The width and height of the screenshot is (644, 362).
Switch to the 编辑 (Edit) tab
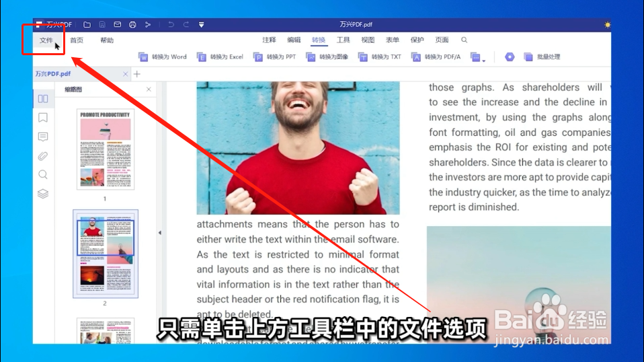click(x=294, y=40)
